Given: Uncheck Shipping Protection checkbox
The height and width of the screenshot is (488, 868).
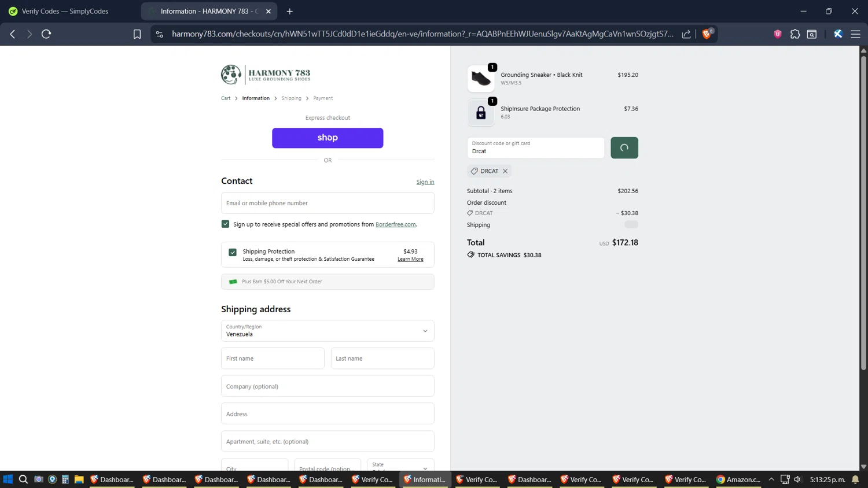Looking at the screenshot, I should tap(233, 252).
